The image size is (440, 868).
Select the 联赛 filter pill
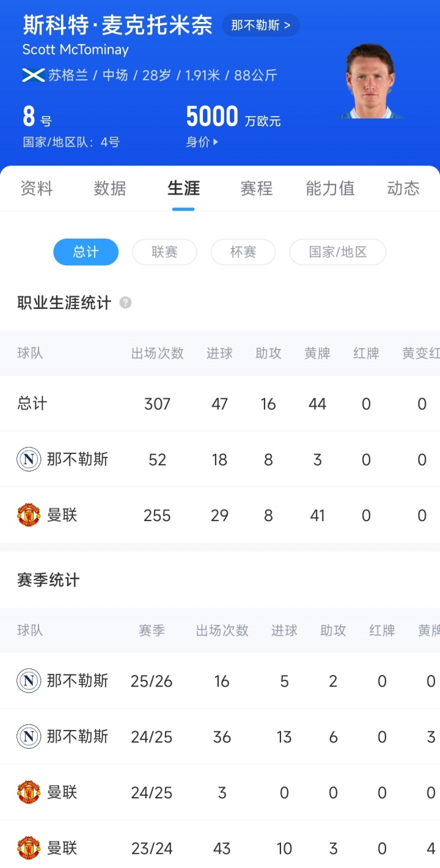coord(164,252)
